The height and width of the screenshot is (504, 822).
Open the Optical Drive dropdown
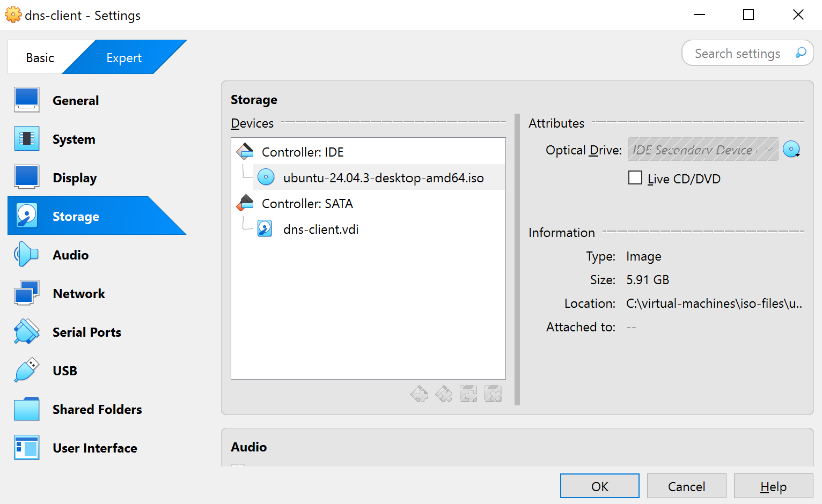click(x=703, y=150)
